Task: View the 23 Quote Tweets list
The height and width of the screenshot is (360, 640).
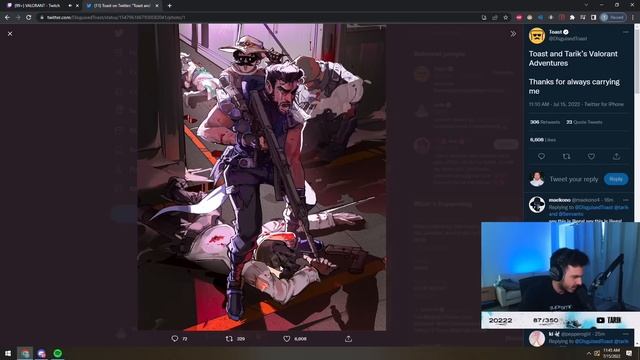Action: 584,122
